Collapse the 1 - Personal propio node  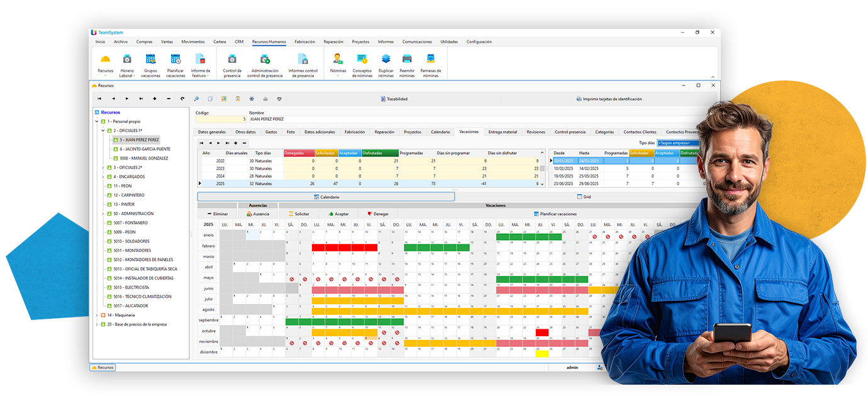[97, 121]
